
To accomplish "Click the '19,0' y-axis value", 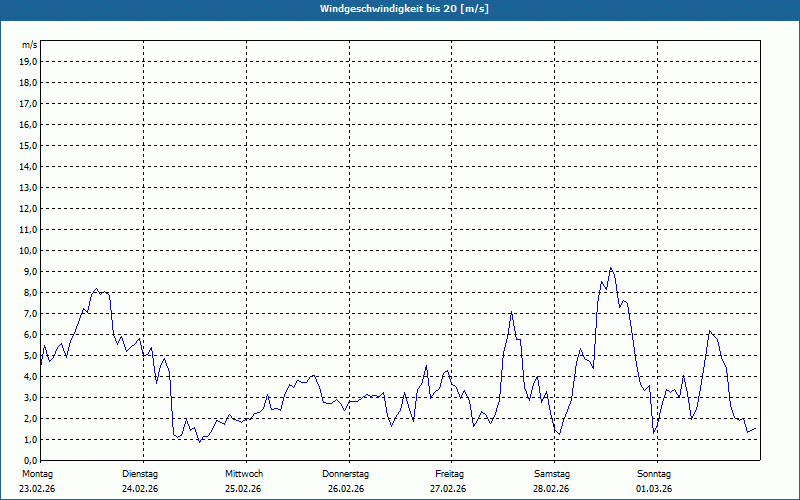I will (x=29, y=61).
